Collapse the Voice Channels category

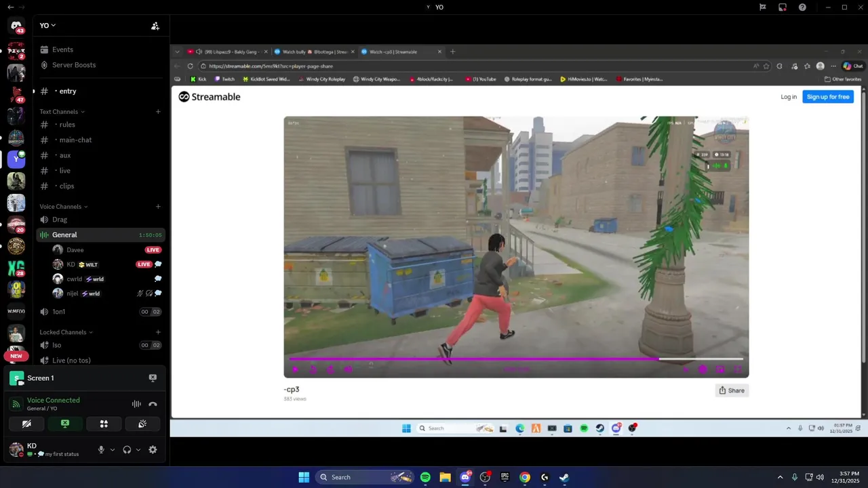tap(64, 207)
